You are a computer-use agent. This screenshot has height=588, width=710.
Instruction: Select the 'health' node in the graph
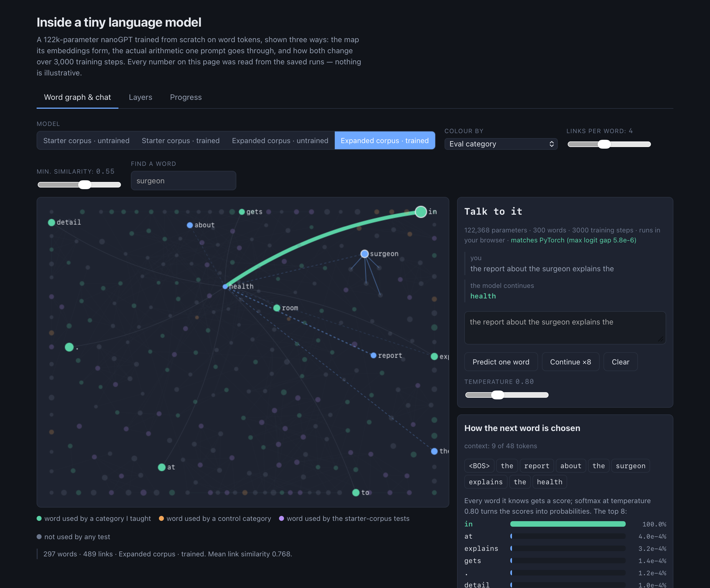[225, 287]
